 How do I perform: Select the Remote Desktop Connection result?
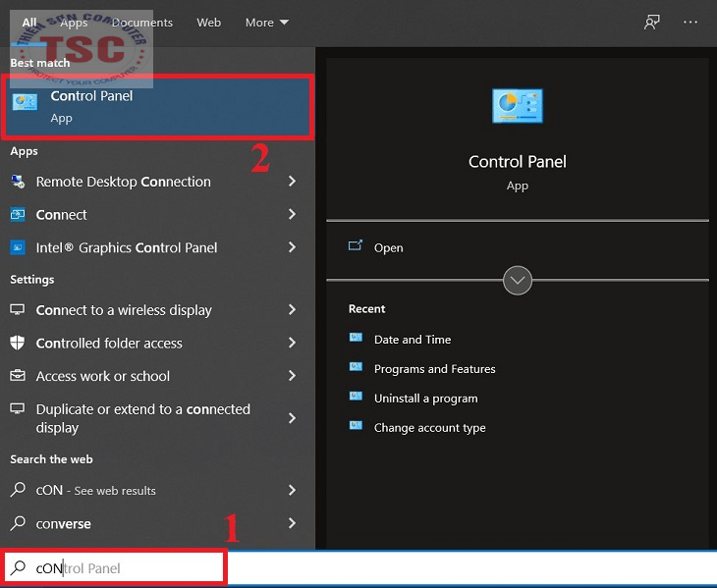158,182
